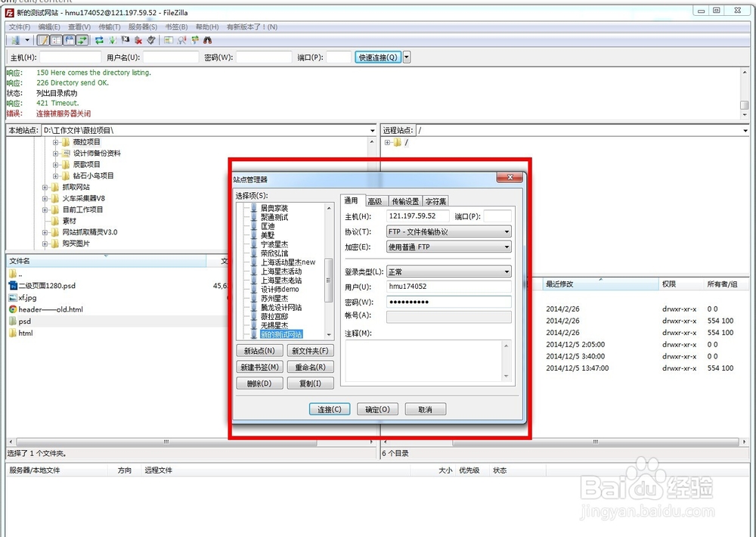The image size is (756, 537).
Task: Select the header——old.html file
Action: click(x=51, y=309)
